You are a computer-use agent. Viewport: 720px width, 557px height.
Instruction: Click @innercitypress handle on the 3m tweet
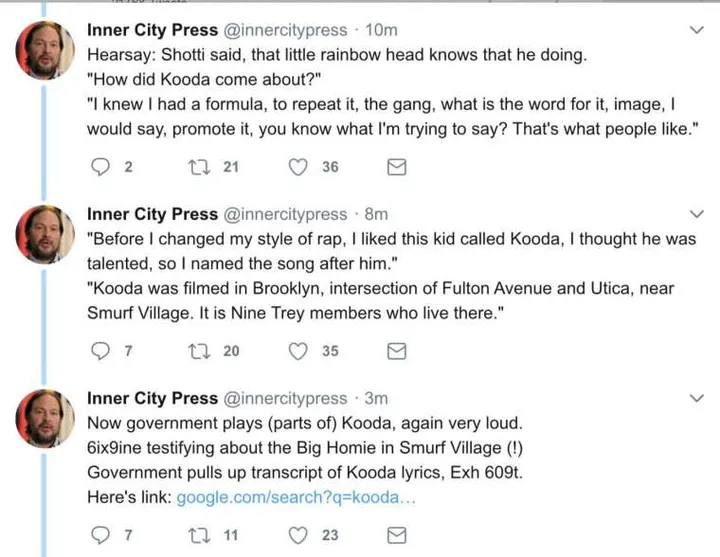284,398
